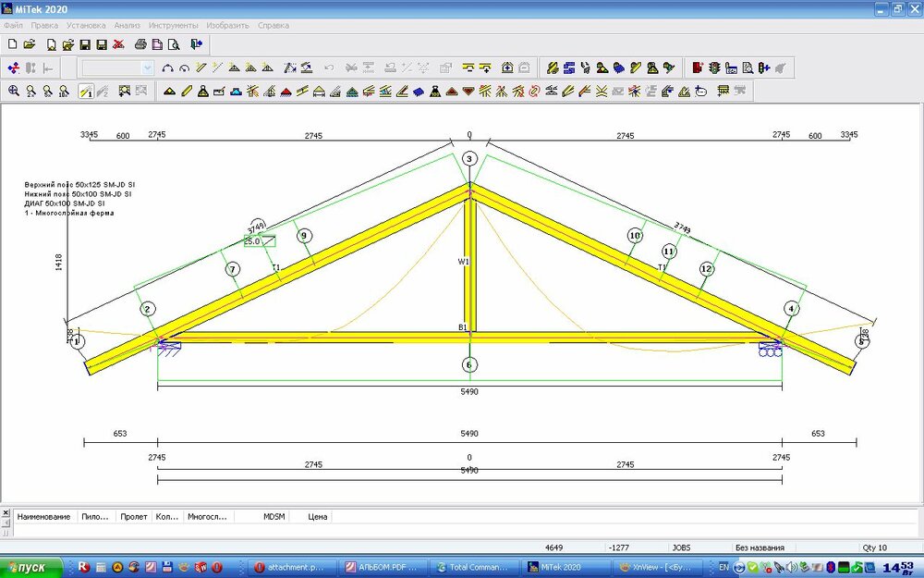Open the Анализ menu
Screen dimensions: 924x578
[x=127, y=25]
